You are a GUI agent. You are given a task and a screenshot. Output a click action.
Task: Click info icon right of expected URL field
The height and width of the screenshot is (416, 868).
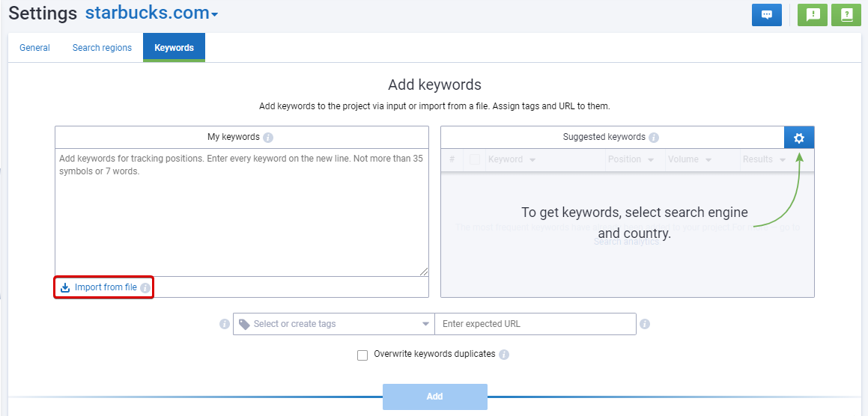click(x=645, y=324)
